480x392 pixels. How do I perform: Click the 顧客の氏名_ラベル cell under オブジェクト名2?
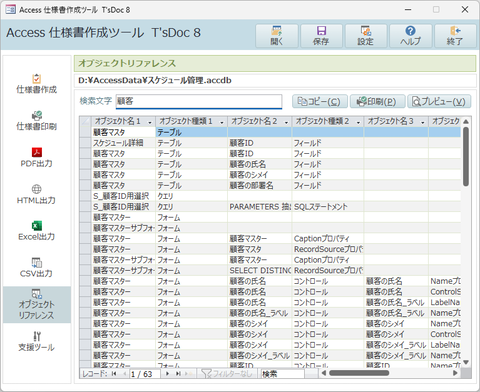(x=260, y=313)
